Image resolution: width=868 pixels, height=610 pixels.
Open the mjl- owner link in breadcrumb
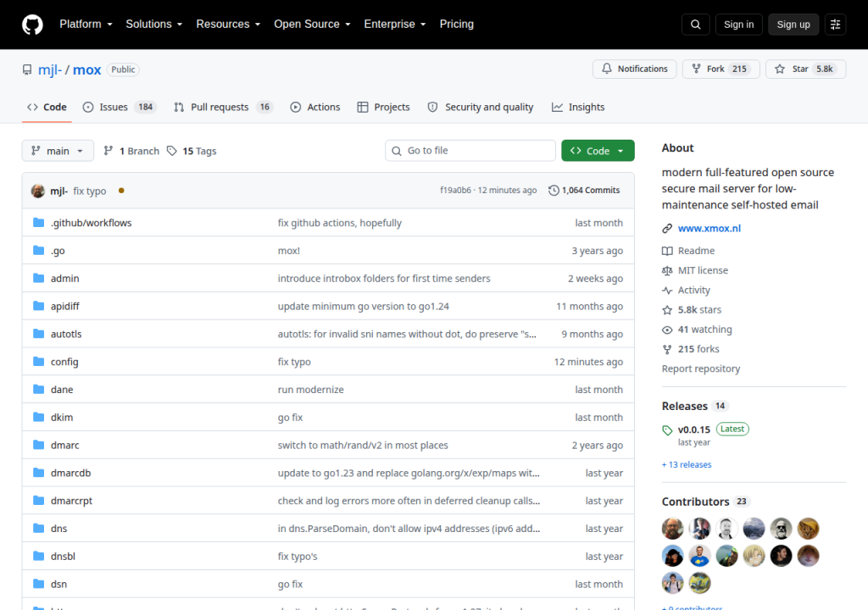tap(50, 69)
